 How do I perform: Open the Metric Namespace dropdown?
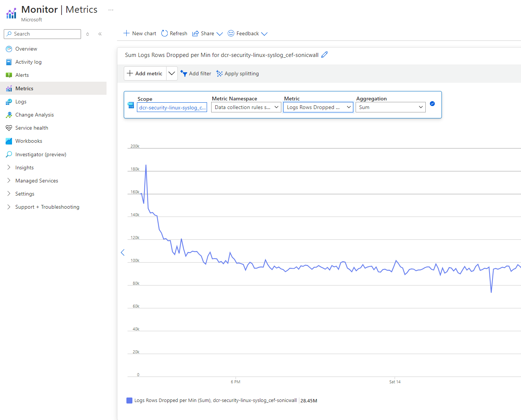[246, 107]
